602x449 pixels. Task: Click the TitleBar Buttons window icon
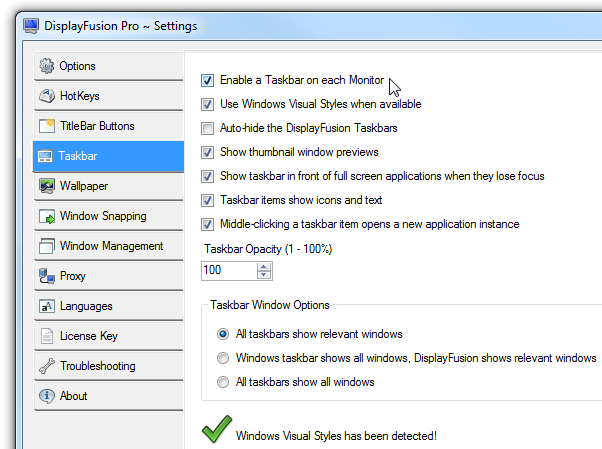(47, 126)
